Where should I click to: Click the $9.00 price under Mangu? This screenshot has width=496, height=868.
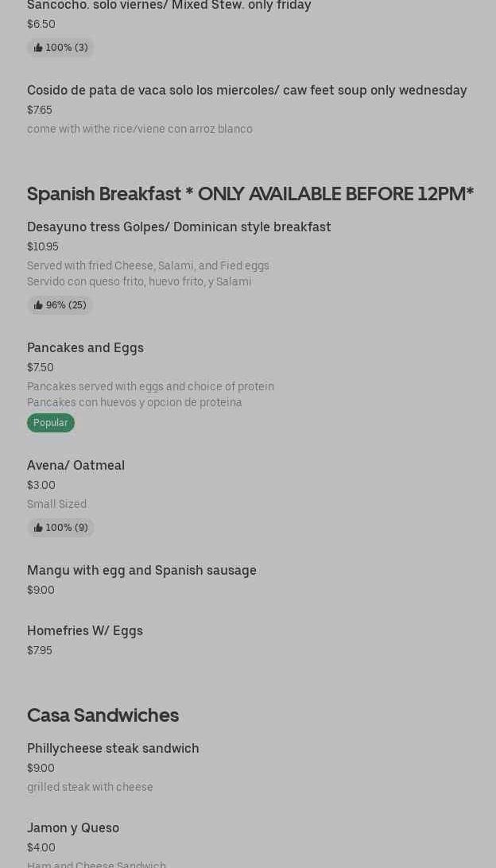41,591
